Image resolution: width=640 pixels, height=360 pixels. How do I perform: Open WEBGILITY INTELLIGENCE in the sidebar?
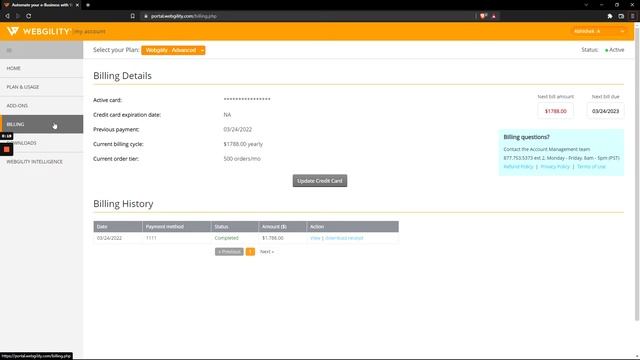[x=42, y=162]
